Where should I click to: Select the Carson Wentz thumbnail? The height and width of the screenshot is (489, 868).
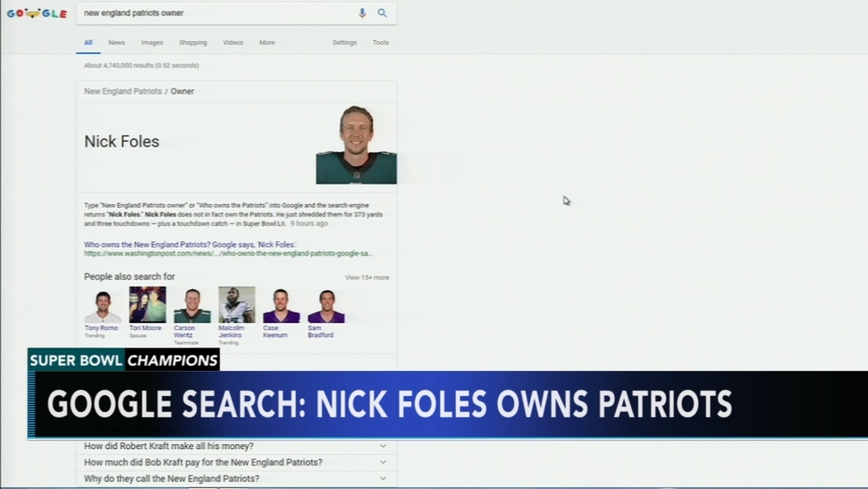click(x=192, y=306)
